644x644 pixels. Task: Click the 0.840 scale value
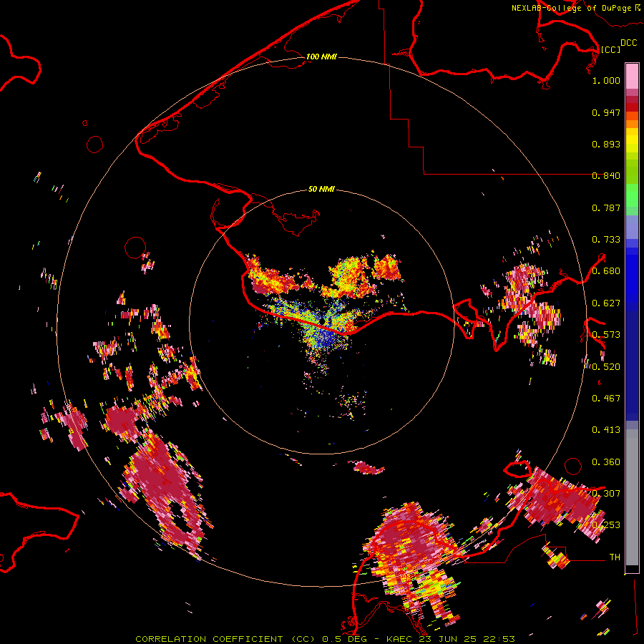(x=606, y=176)
